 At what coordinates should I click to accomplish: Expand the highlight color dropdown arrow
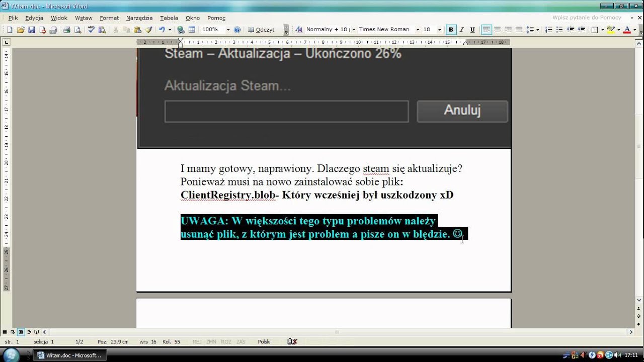(618, 30)
